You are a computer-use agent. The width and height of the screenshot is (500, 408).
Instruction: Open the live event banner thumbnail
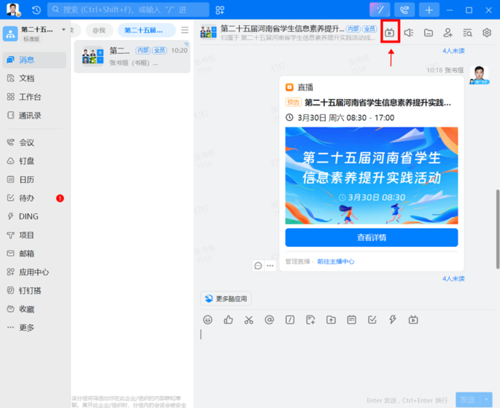[x=371, y=175]
